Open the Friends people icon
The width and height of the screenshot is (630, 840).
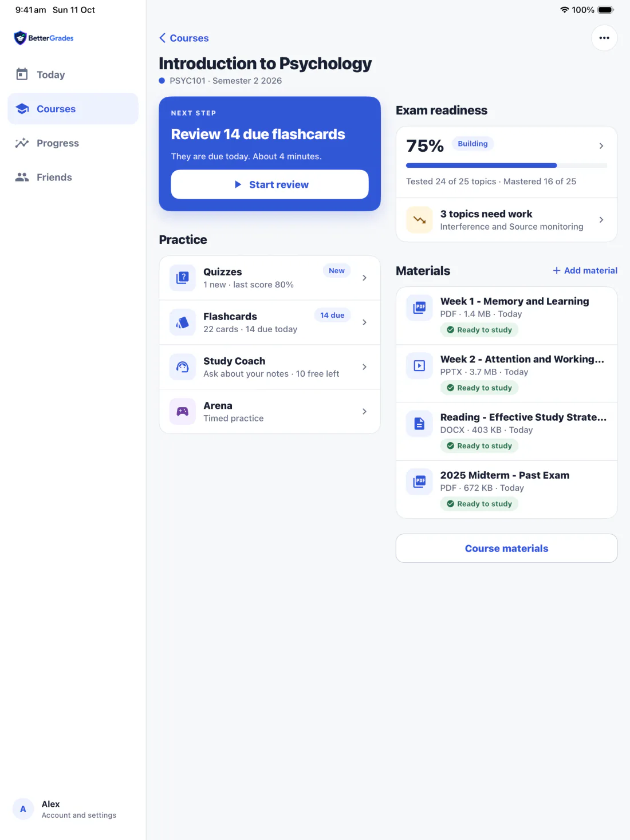coord(22,178)
